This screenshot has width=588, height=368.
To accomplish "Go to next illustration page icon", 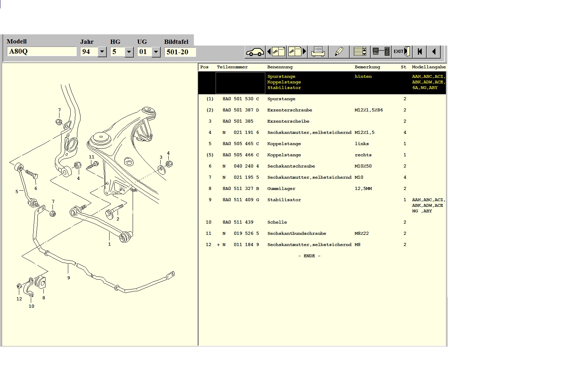I will point(297,52).
